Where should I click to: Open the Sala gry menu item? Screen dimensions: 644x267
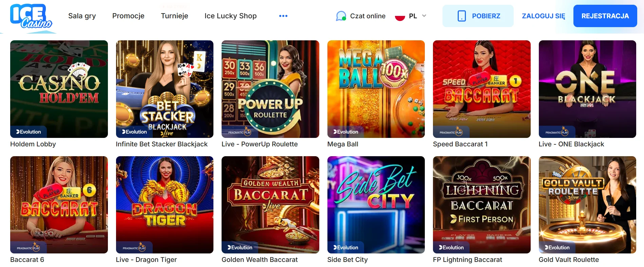pos(82,16)
